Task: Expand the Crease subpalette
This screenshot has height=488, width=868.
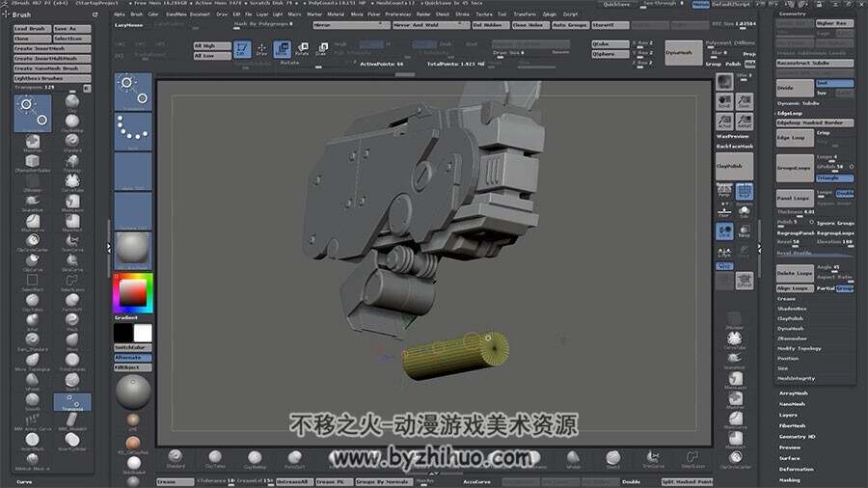Action: point(786,299)
